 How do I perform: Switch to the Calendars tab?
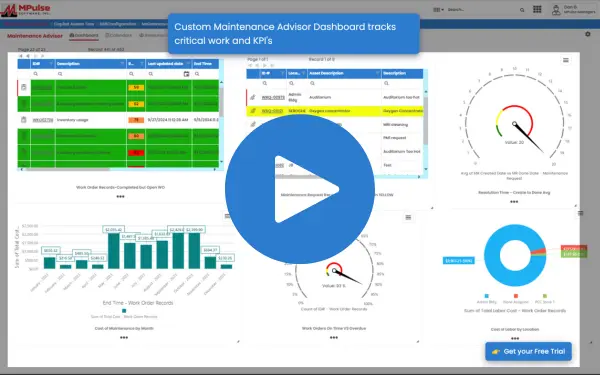click(x=119, y=35)
